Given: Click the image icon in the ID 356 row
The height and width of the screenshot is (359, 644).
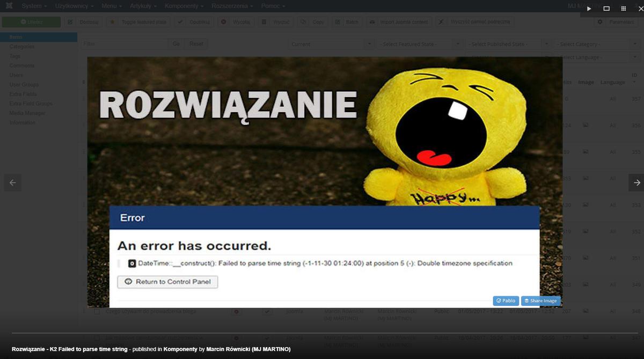Looking at the screenshot, I should click(586, 125).
